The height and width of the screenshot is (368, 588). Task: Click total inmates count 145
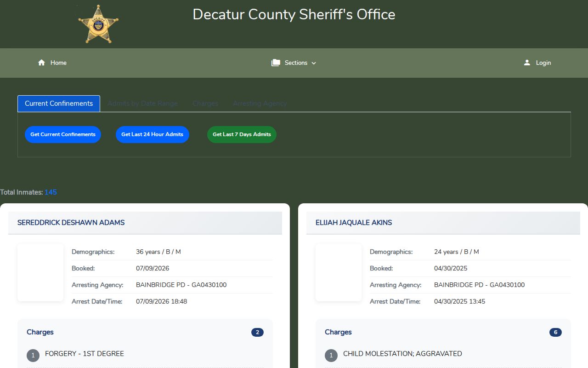click(x=51, y=192)
